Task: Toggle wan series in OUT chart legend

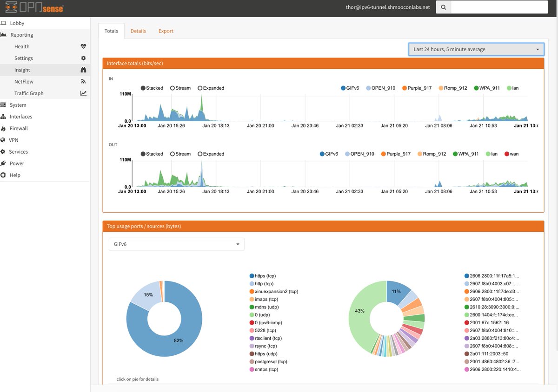Action: point(511,154)
